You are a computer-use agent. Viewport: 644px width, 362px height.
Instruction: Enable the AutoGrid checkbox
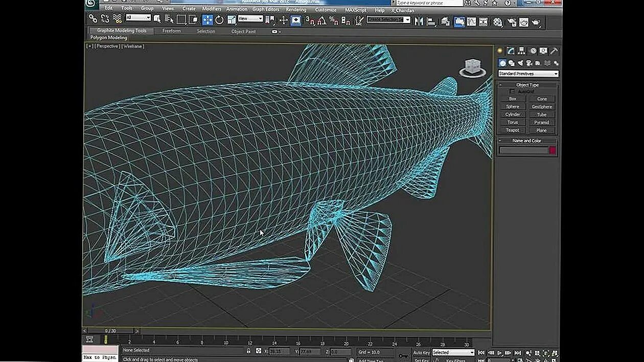(x=513, y=92)
